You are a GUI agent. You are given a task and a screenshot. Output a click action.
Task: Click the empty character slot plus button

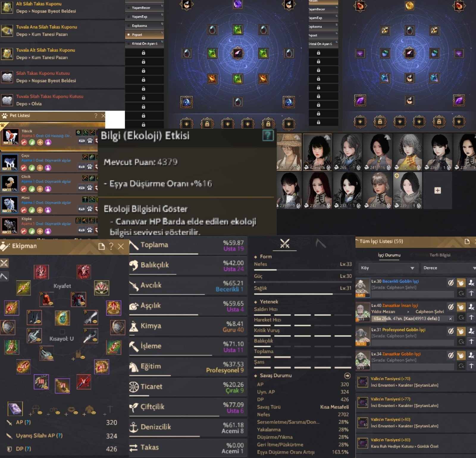point(438,190)
